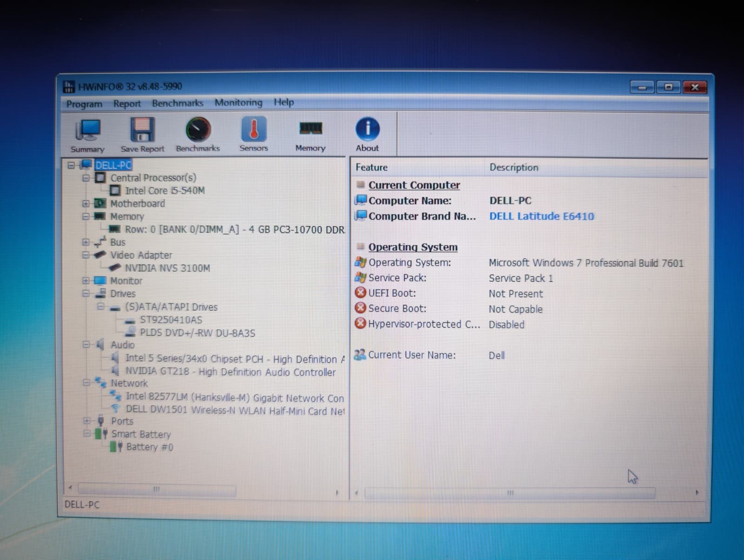
Task: Click the red X icon beside Secure Boot
Action: click(360, 308)
